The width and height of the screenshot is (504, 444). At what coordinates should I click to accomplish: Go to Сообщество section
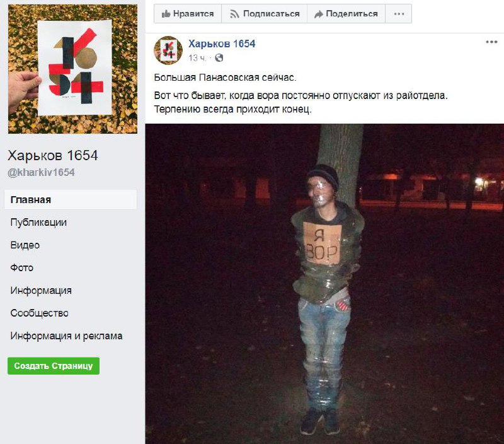(39, 313)
